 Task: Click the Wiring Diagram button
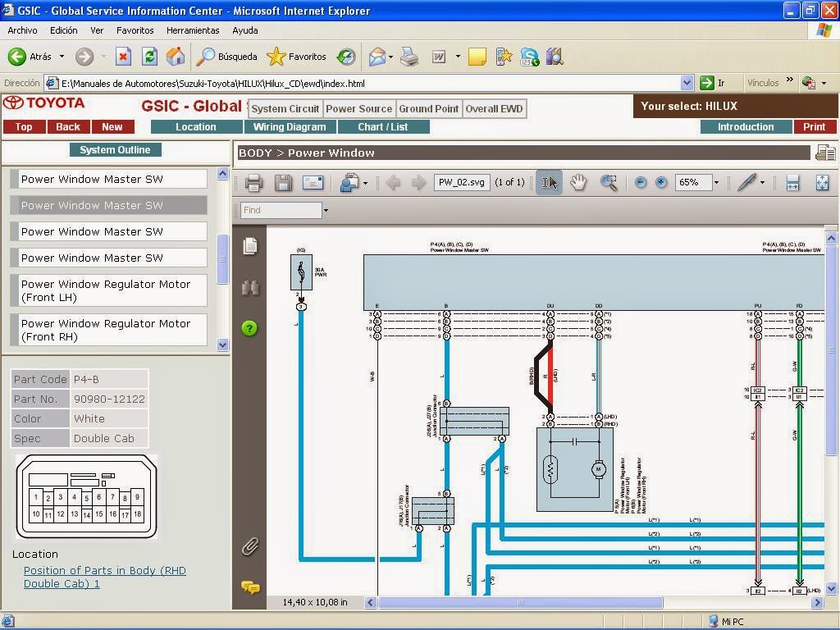290,127
